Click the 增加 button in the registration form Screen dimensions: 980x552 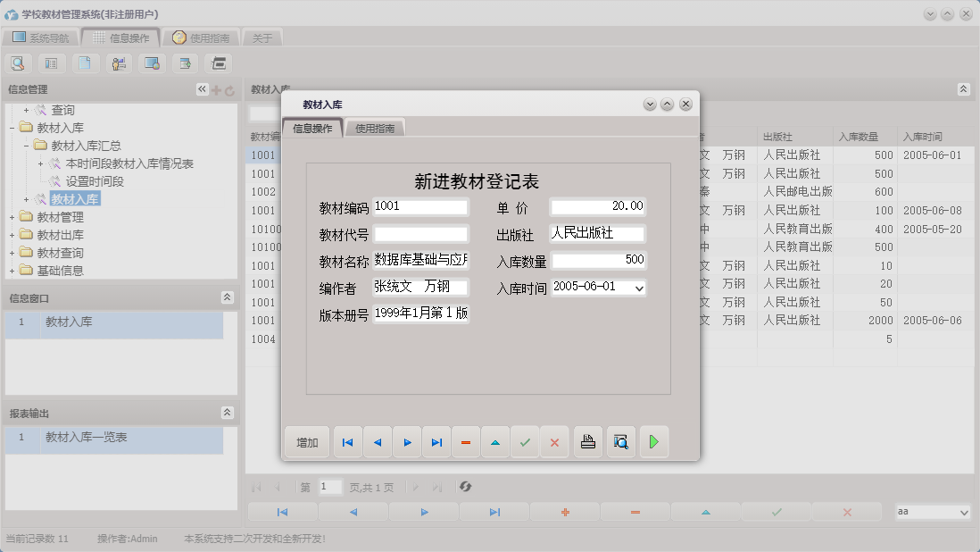[305, 441]
